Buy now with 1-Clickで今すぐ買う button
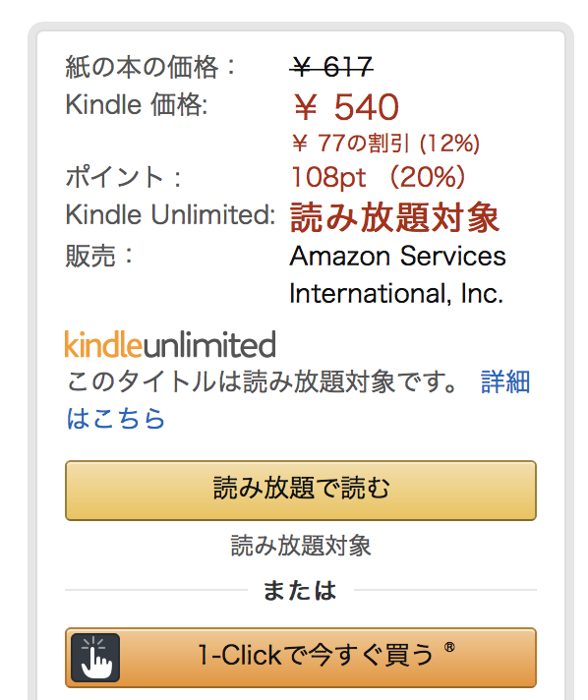The width and height of the screenshot is (588, 700). tap(301, 657)
